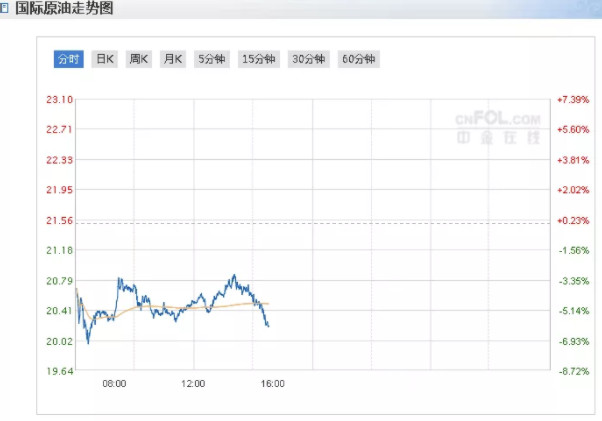Choose the 30分钟 interval tab

309,59
